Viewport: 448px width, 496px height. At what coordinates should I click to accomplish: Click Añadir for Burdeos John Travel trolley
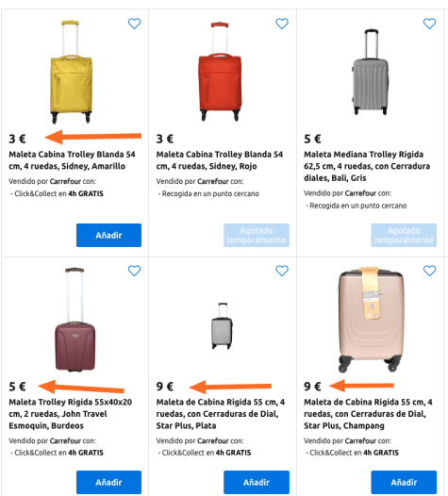pyautogui.click(x=108, y=483)
